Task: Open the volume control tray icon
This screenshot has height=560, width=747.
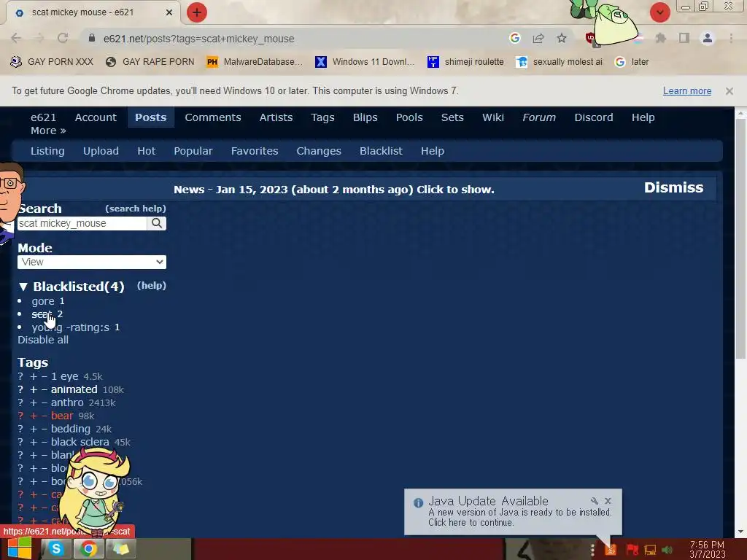Action: click(667, 550)
